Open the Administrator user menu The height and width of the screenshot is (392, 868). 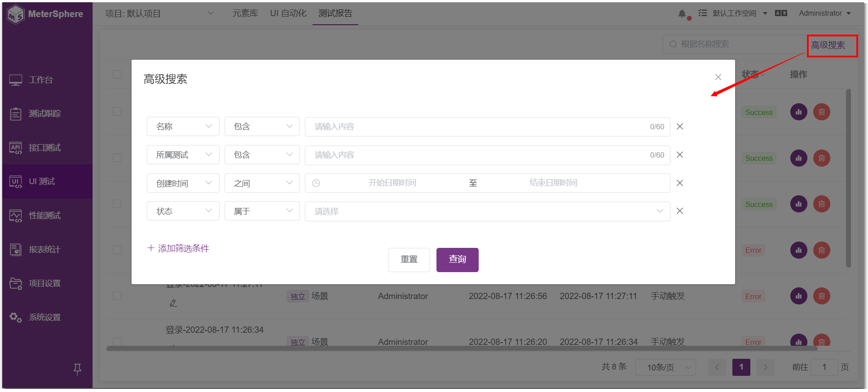tap(825, 13)
